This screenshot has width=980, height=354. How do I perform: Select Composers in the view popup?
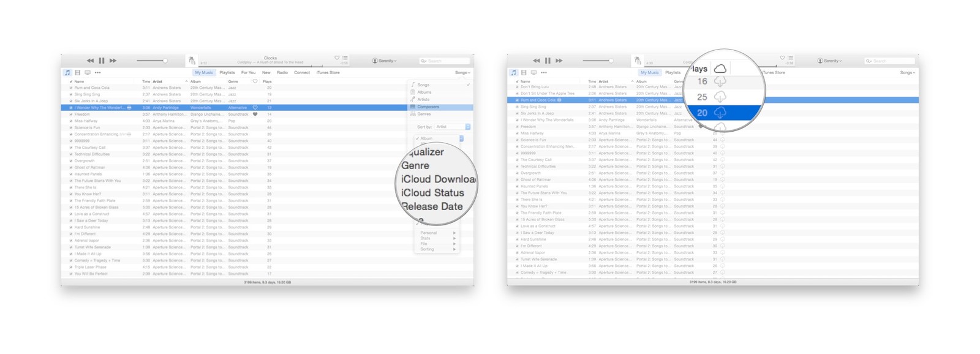[440, 107]
